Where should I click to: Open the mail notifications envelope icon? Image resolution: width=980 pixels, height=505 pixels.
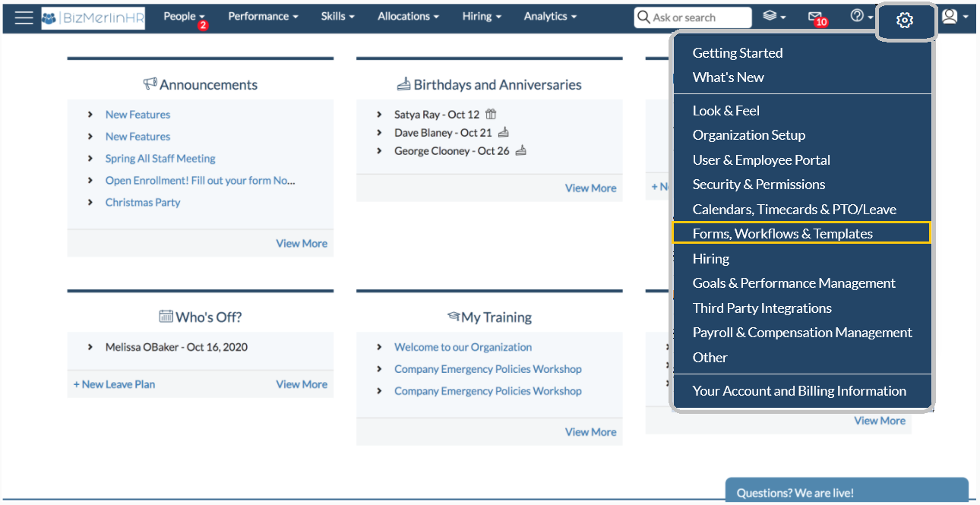coord(815,17)
